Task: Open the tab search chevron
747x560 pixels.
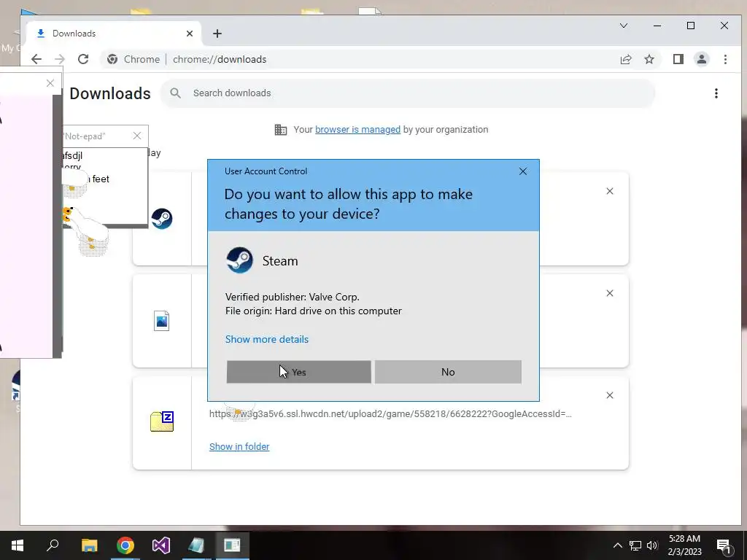Action: 623,26
